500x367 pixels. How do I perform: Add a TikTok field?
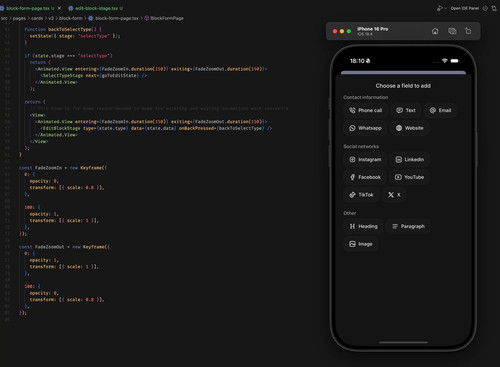[x=361, y=195]
